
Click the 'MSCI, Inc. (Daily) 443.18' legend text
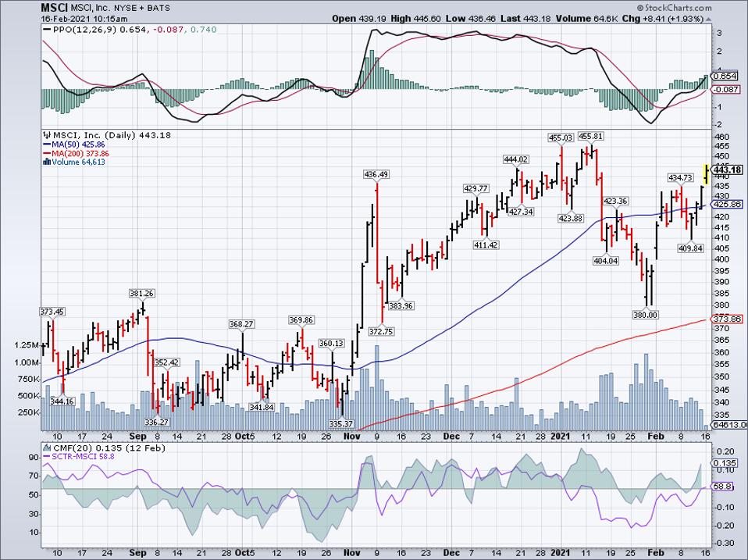point(111,135)
